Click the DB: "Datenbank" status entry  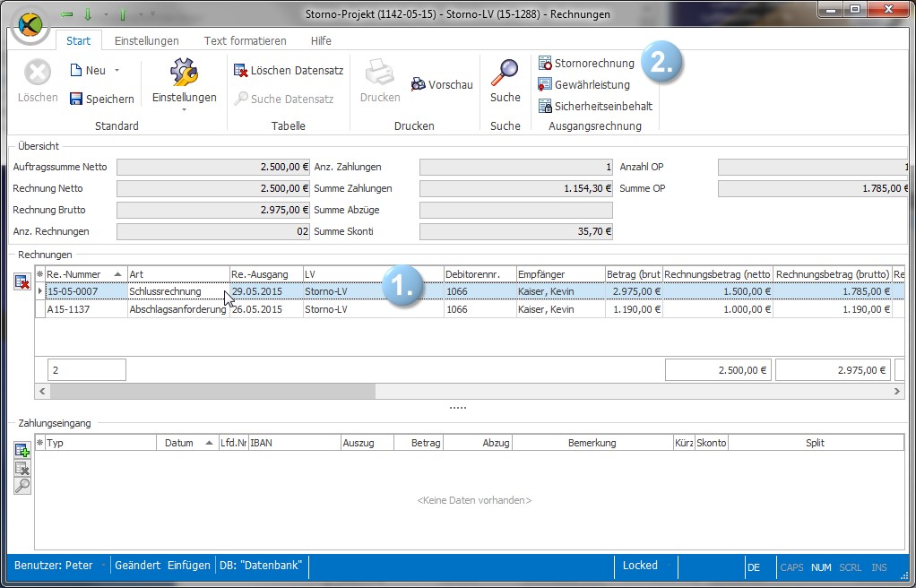[261, 566]
